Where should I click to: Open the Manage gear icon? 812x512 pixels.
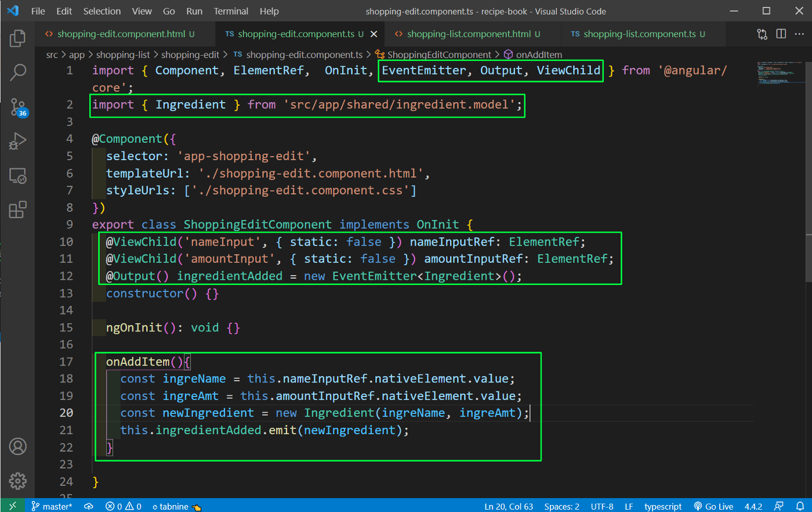(x=17, y=481)
